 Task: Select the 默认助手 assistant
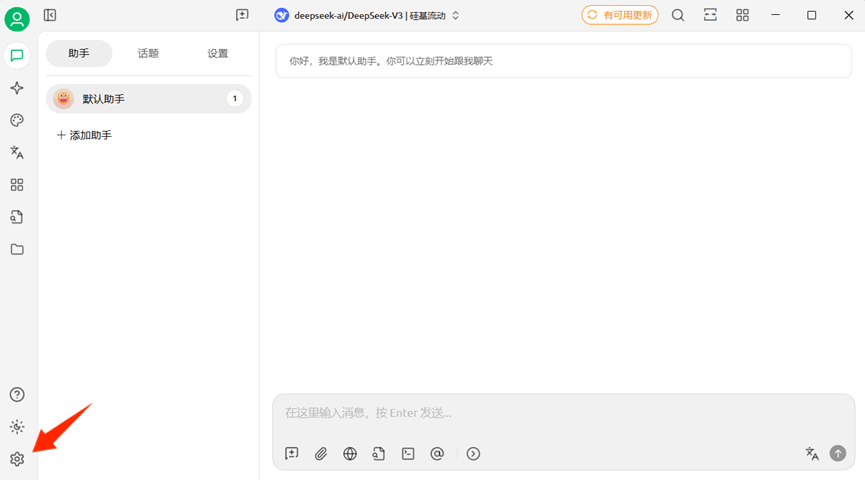coord(148,99)
